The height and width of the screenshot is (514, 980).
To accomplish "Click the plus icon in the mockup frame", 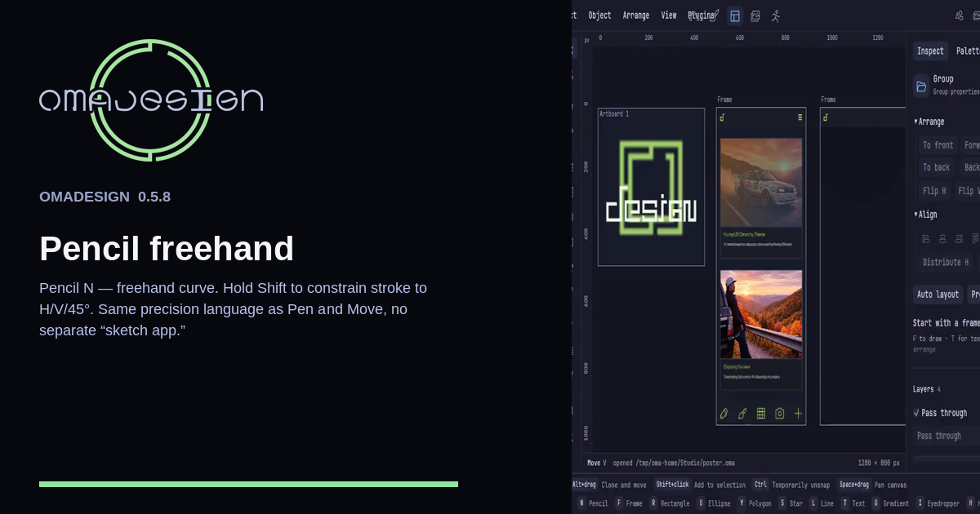I will click(x=799, y=414).
